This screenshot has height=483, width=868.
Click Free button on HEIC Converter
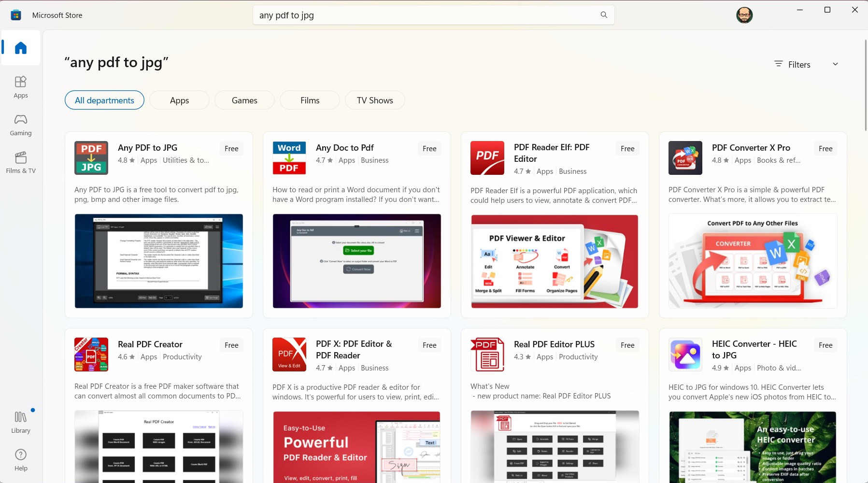coord(825,345)
